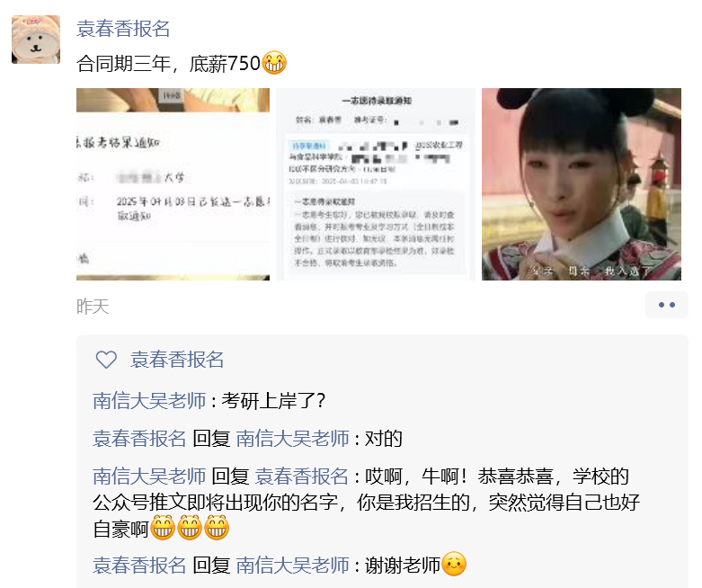The width and height of the screenshot is (702, 588).
Task: Open the bear avatar profile picture
Action: pyautogui.click(x=36, y=40)
